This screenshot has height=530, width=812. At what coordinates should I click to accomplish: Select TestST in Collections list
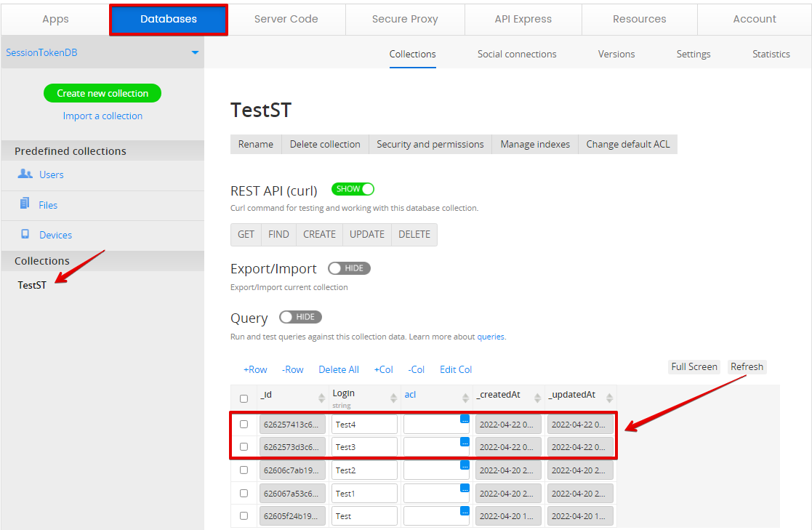pyautogui.click(x=32, y=285)
